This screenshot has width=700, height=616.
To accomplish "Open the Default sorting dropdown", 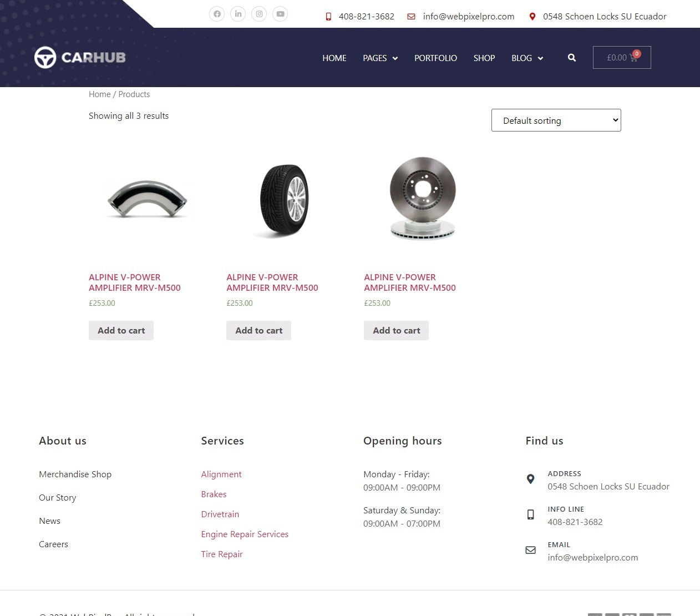I will click(x=556, y=120).
